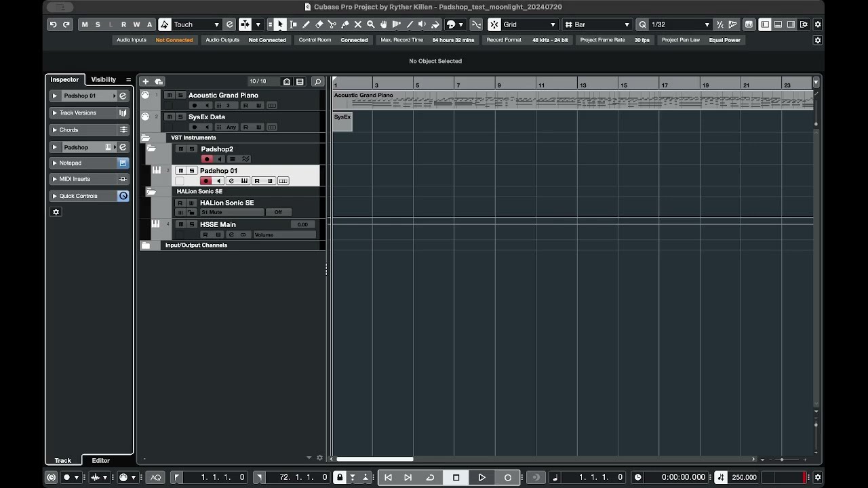Mute the Acoustic Grand Piano track

click(x=170, y=96)
